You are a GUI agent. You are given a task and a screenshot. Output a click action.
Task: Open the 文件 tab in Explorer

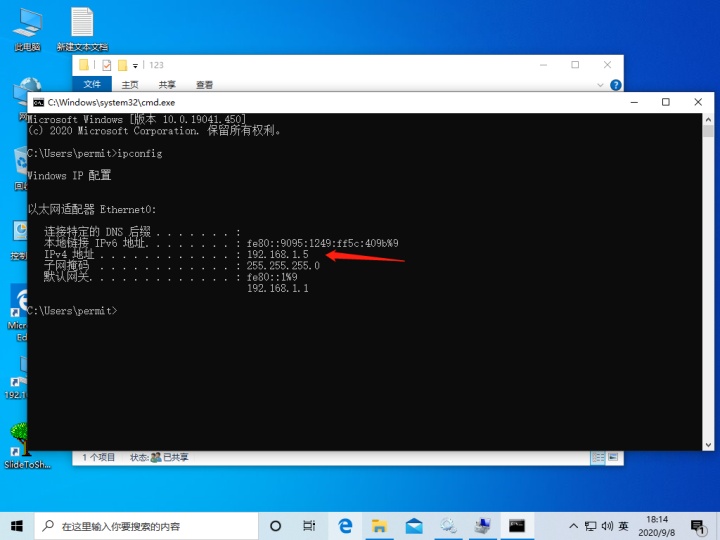click(92, 84)
